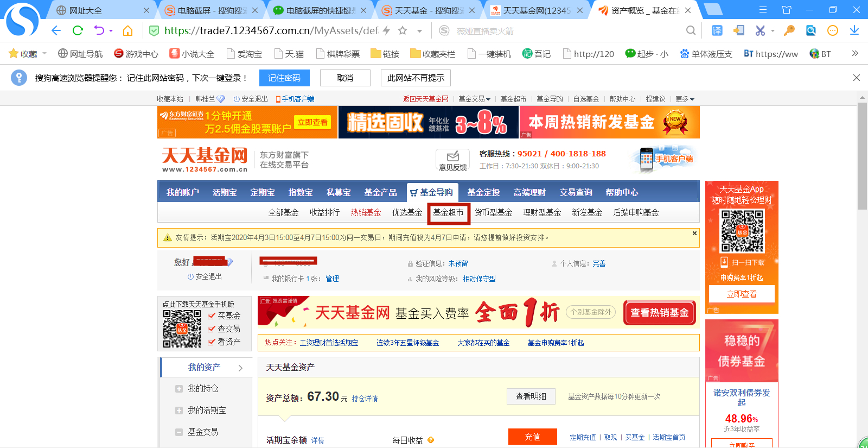Image resolution: width=868 pixels, height=448 pixels.
Task: Open browser main menu icon
Action: tap(763, 10)
